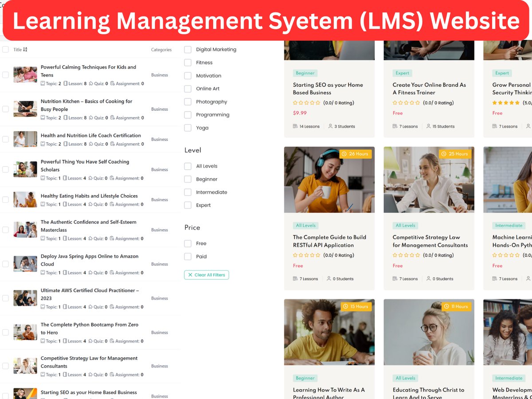Viewport: 532px width, 399px height.
Task: Click the 26 Hours duration badge
Action: pos(356,154)
